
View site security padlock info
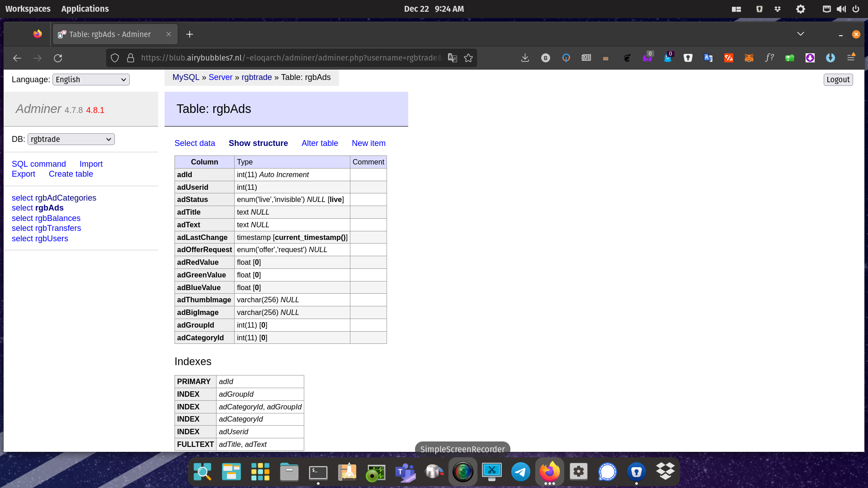131,58
